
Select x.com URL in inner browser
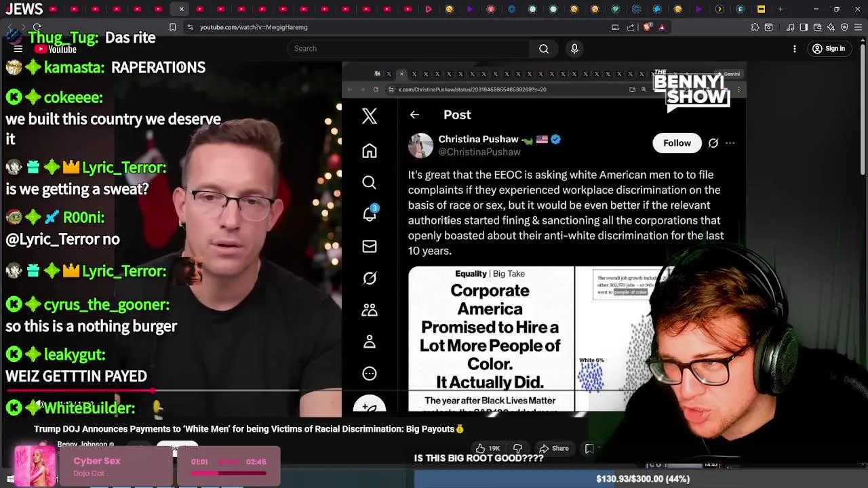click(472, 89)
